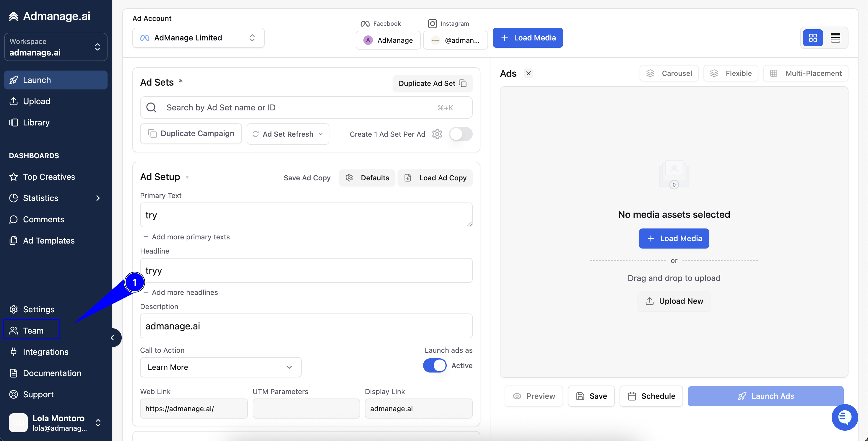Click Add more primary texts

186,237
